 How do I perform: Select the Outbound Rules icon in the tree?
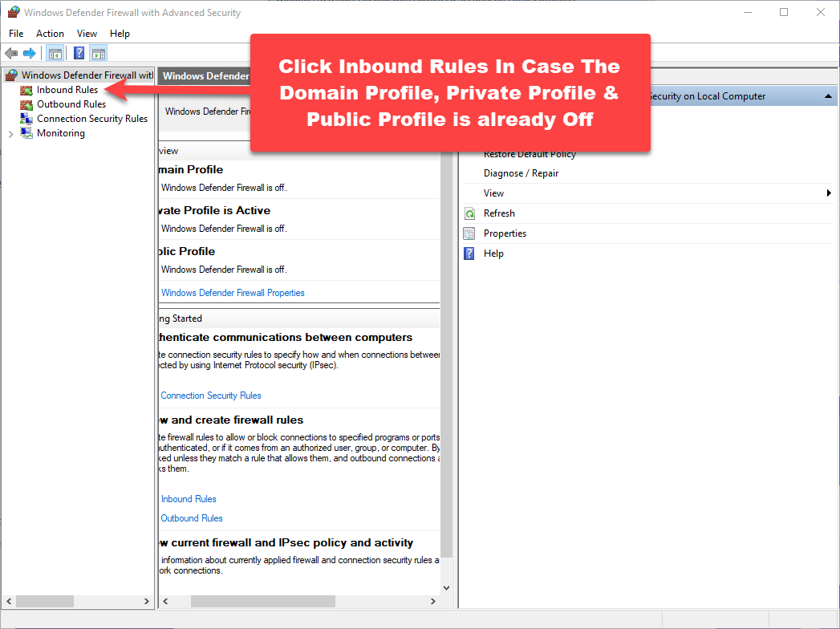pos(26,104)
